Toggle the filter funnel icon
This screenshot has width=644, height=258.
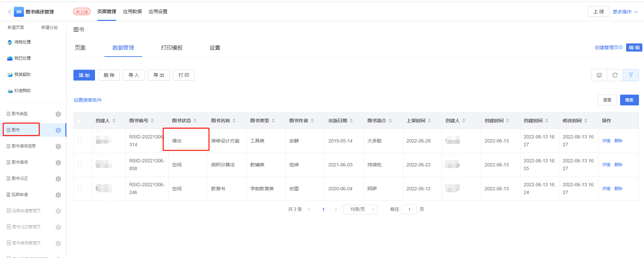coord(631,75)
